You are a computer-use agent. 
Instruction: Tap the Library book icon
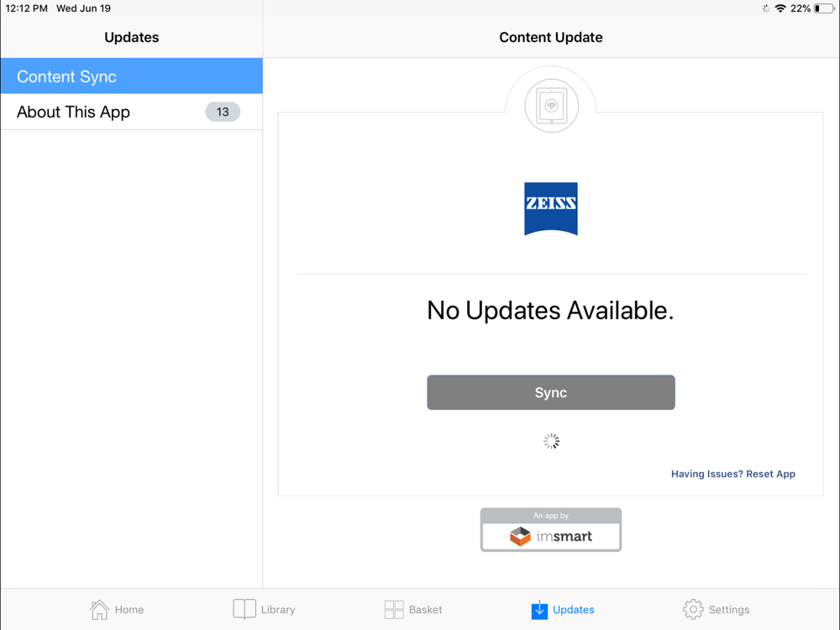click(244, 609)
